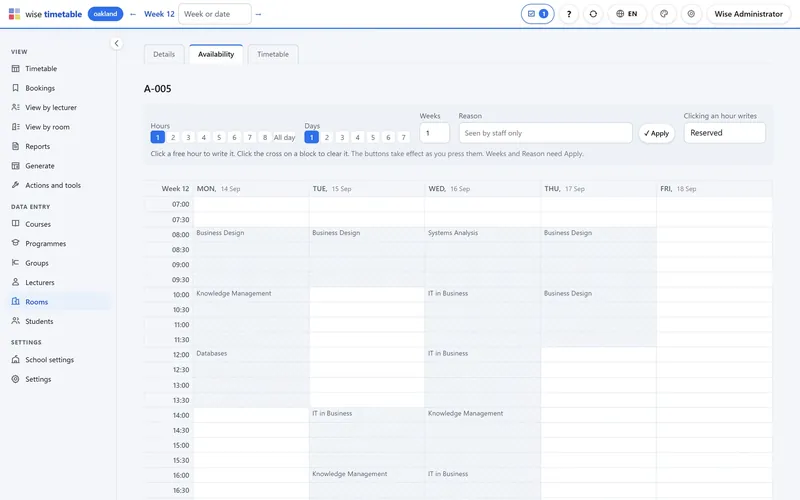Open the Generate link in sidebar
The height and width of the screenshot is (500, 800).
coord(40,166)
